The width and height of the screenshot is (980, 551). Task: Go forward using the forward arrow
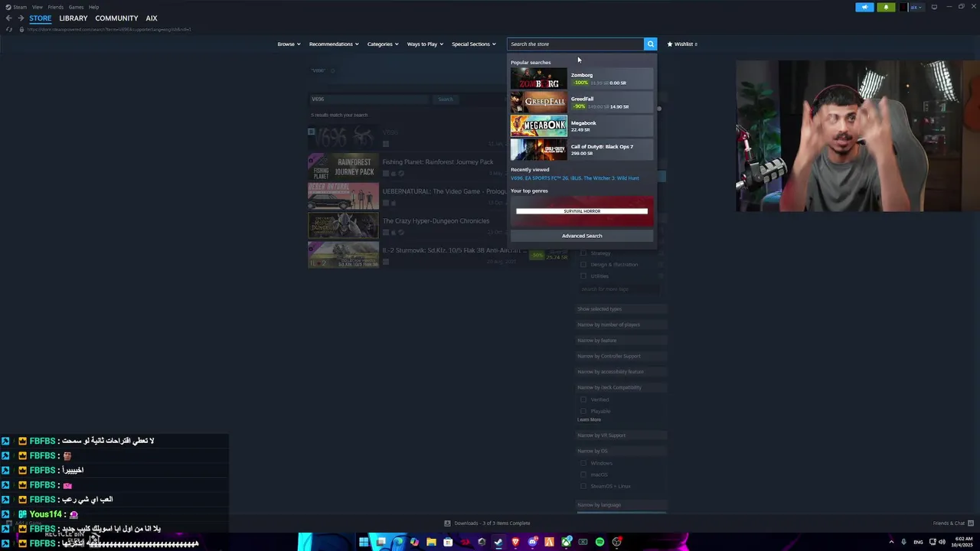pos(20,18)
